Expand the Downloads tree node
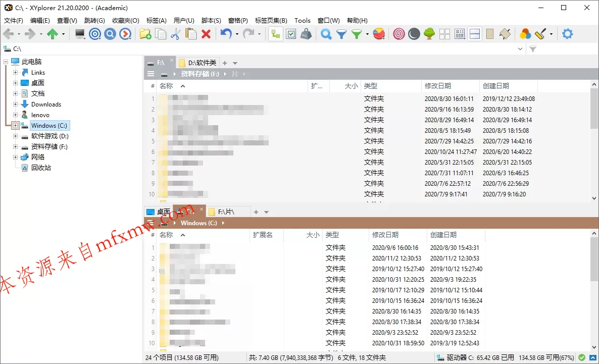 coord(15,104)
